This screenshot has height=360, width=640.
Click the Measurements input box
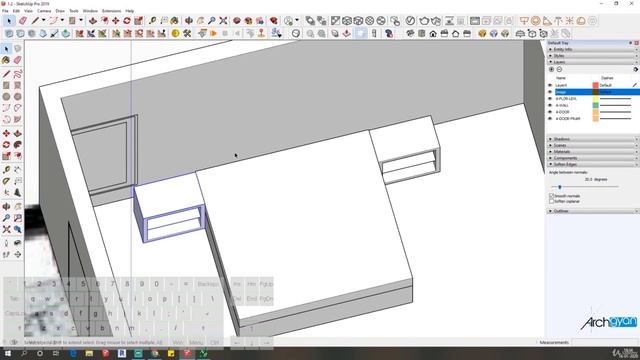tap(604, 342)
